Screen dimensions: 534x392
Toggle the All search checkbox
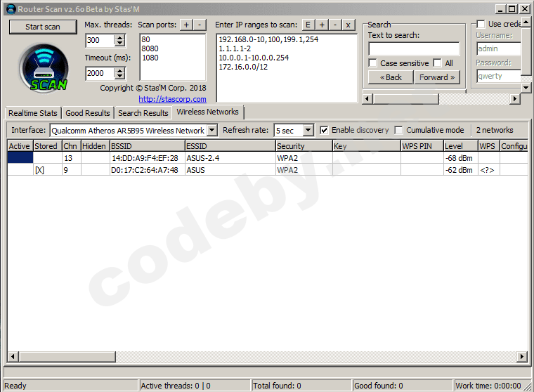point(437,63)
